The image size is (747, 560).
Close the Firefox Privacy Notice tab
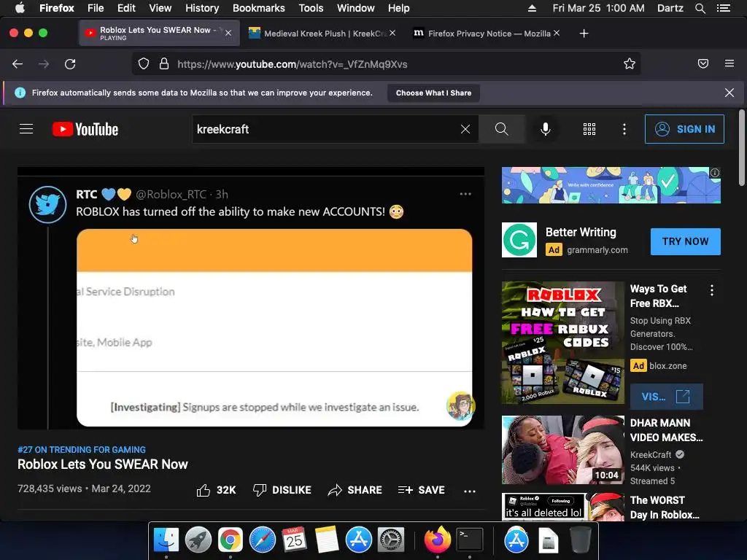point(557,33)
